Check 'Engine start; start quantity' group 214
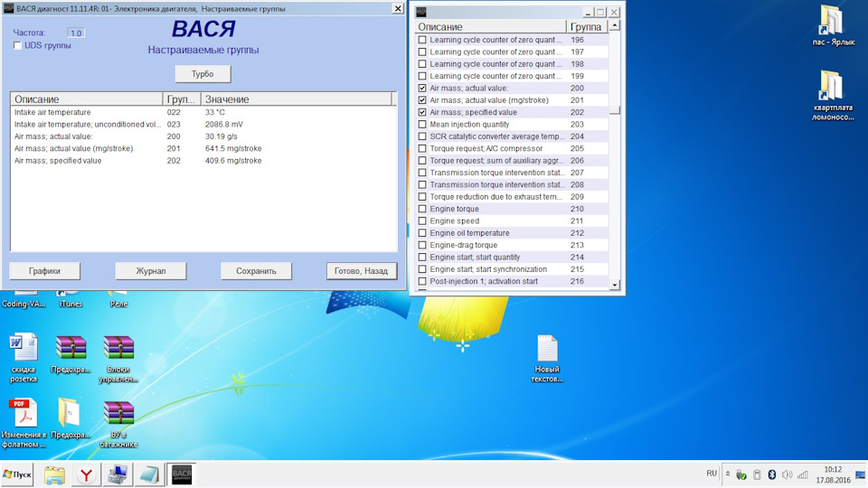This screenshot has height=488, width=868. (422, 258)
